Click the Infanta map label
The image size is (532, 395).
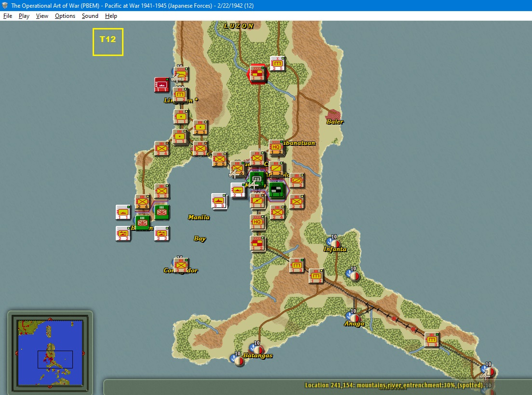(x=335, y=249)
